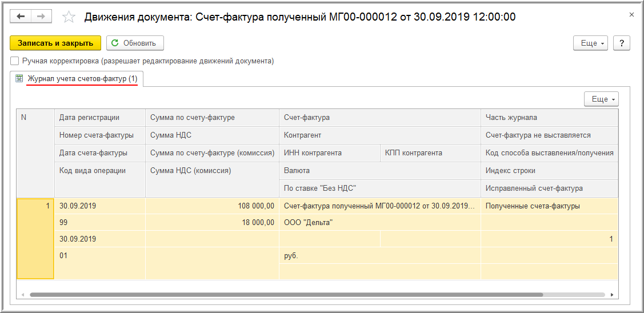Screen dimensions: 644x313
Task: Expand the Еще menu above the table
Action: click(x=602, y=99)
